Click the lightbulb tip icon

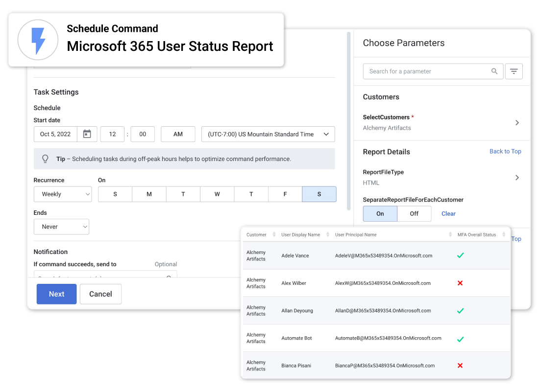pyautogui.click(x=45, y=159)
